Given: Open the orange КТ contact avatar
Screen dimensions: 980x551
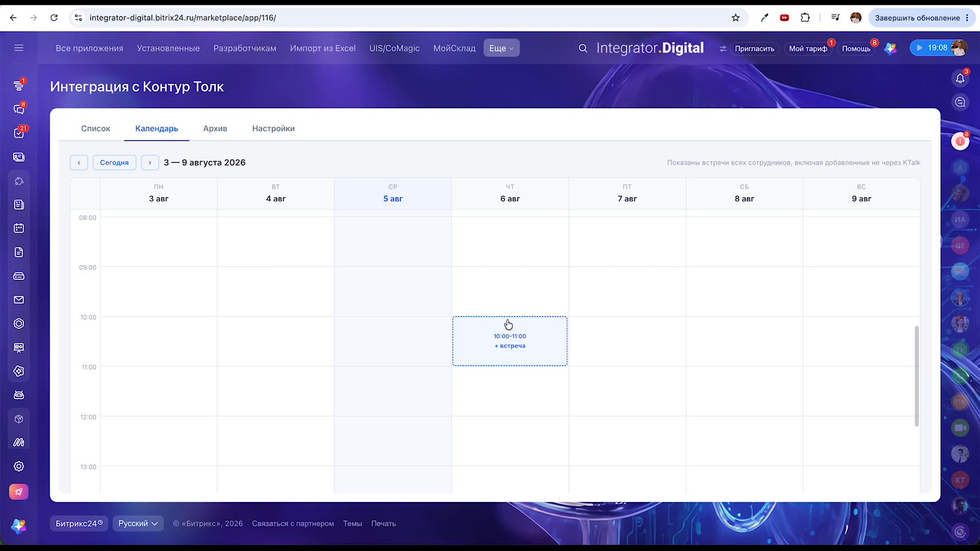Looking at the screenshot, I should [960, 480].
